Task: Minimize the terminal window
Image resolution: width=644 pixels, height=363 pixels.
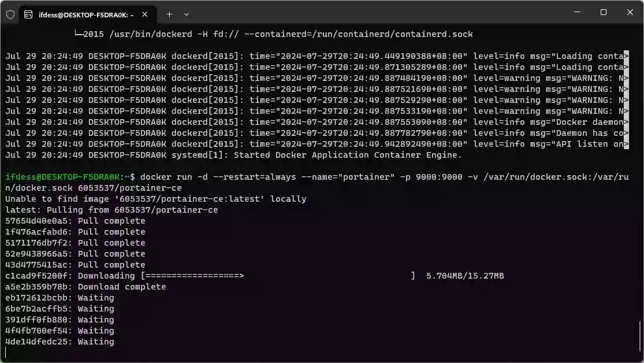Action: coord(576,12)
